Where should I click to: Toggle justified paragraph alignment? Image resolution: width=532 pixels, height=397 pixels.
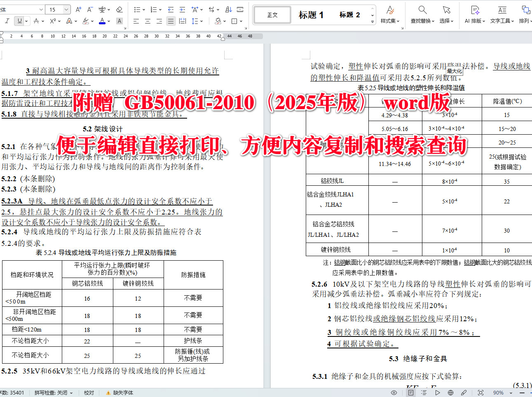tap(171, 21)
